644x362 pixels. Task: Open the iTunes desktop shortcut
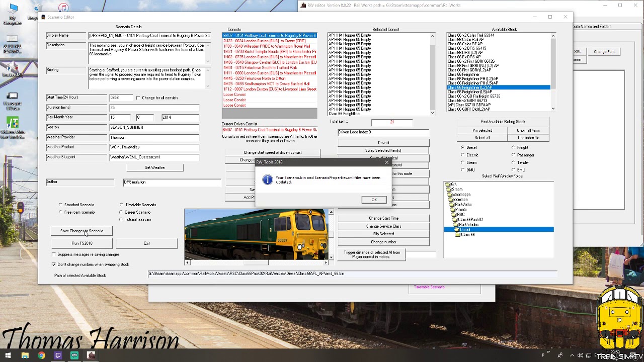coord(63,9)
